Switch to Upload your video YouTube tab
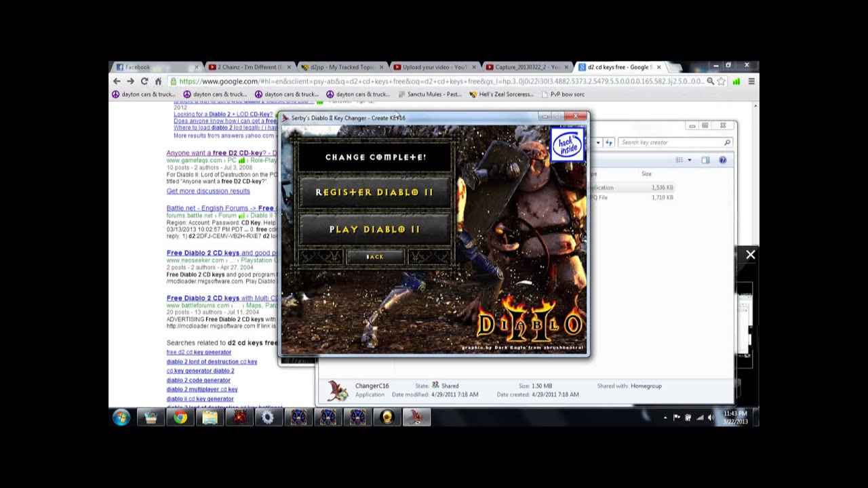This screenshot has height=488, width=868. click(434, 67)
